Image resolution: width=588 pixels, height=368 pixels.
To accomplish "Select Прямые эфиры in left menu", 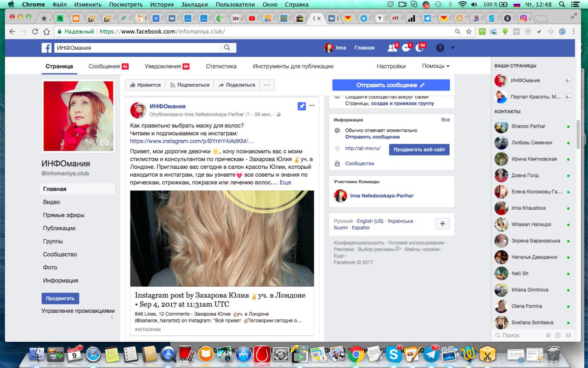I will [64, 215].
